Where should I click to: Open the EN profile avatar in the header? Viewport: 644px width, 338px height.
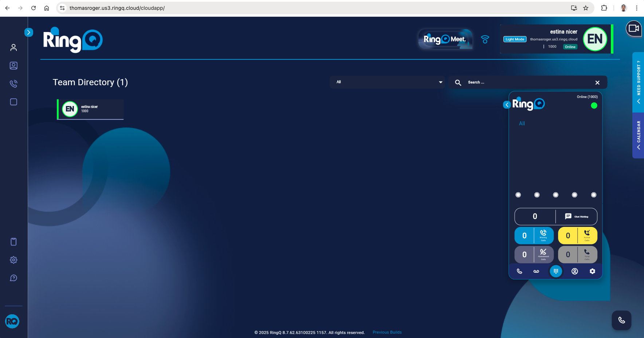(595, 39)
